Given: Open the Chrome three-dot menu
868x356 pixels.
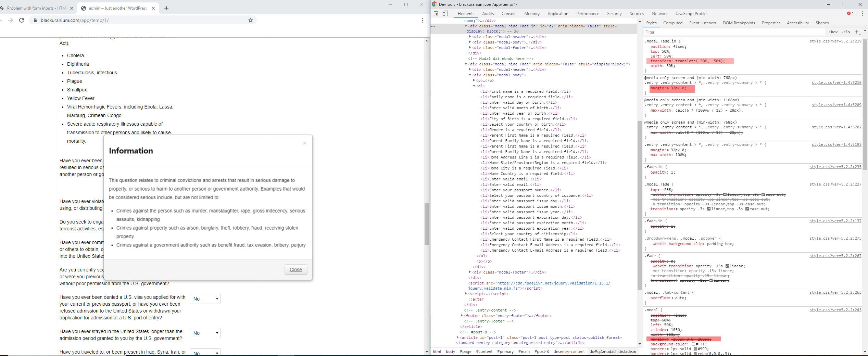Looking at the screenshot, I should 422,20.
